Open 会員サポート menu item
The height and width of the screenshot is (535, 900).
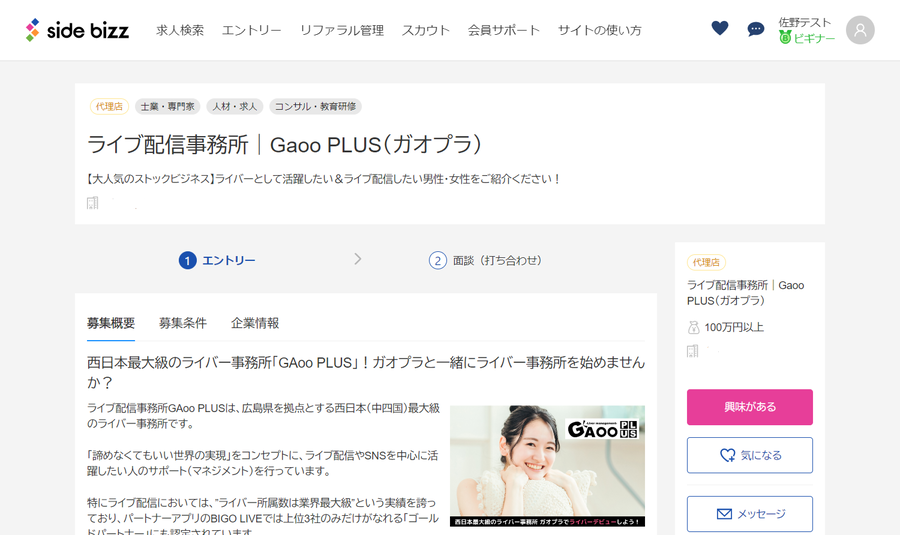click(503, 30)
